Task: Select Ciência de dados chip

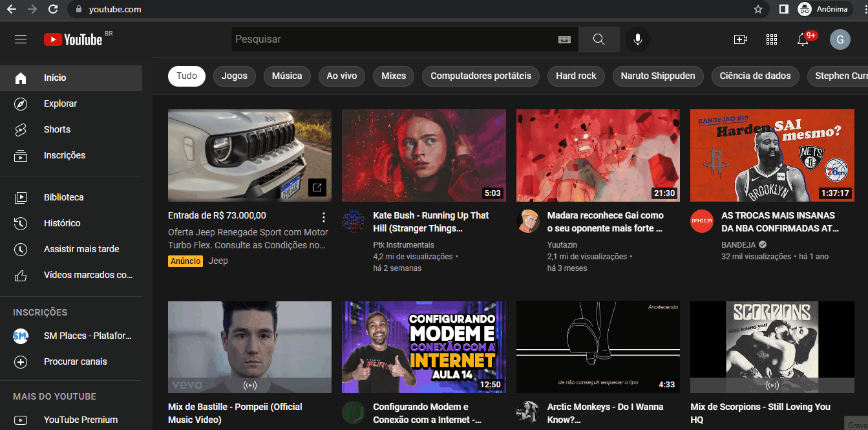Action: tap(756, 76)
